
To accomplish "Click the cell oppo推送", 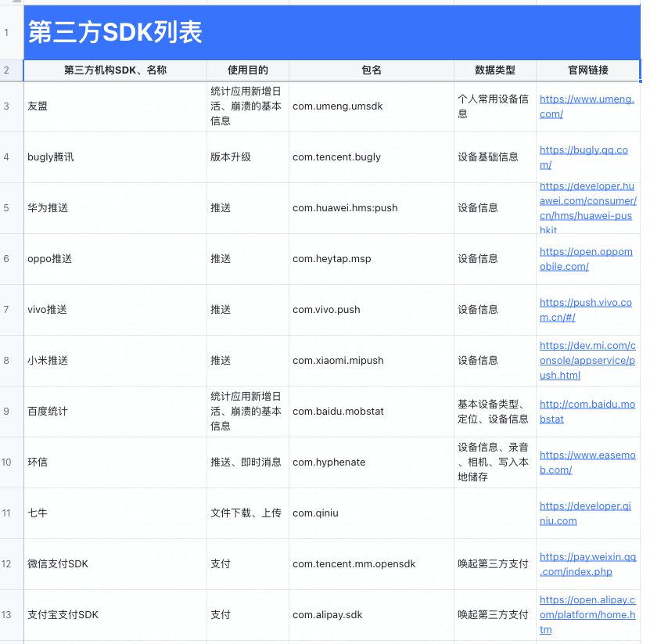I will pyautogui.click(x=115, y=259).
